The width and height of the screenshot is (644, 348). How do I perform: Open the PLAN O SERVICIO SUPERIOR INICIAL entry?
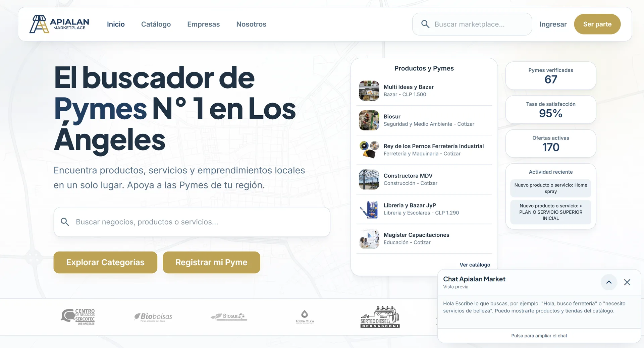coord(551,212)
